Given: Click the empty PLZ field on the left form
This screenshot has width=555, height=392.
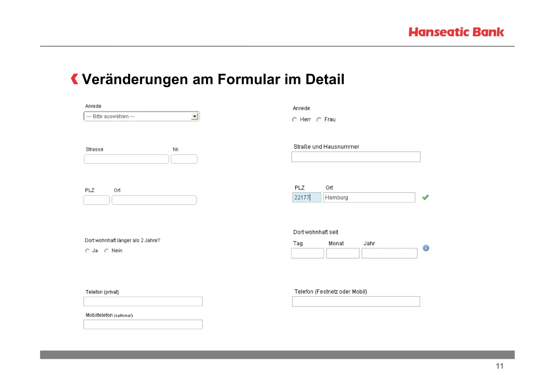Looking at the screenshot, I should coord(96,200).
